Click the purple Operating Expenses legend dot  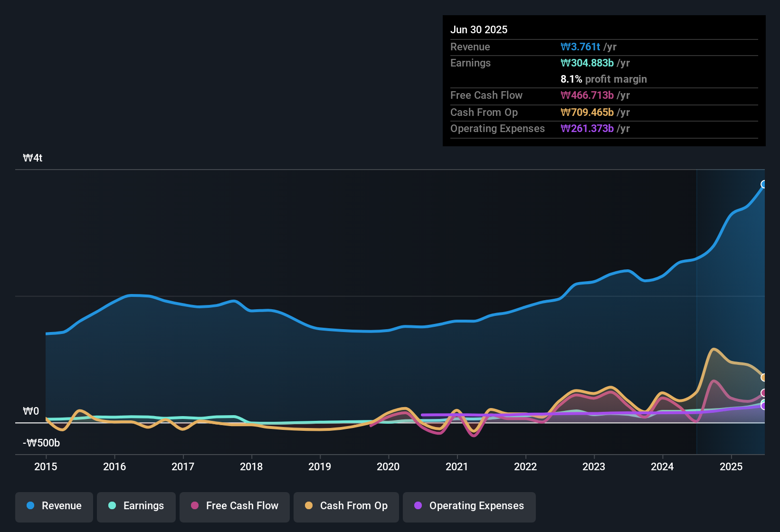click(x=418, y=506)
